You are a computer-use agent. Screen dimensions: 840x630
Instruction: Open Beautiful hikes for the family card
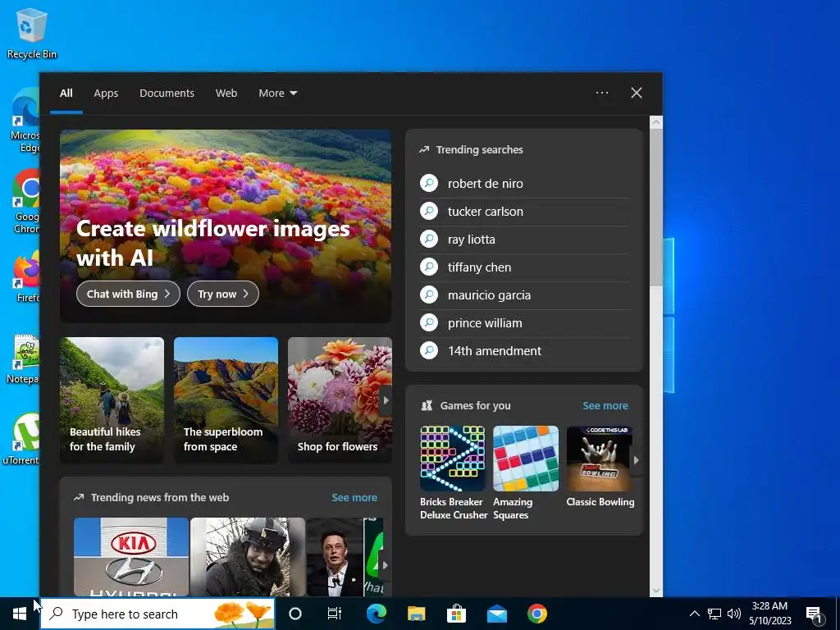(x=112, y=400)
